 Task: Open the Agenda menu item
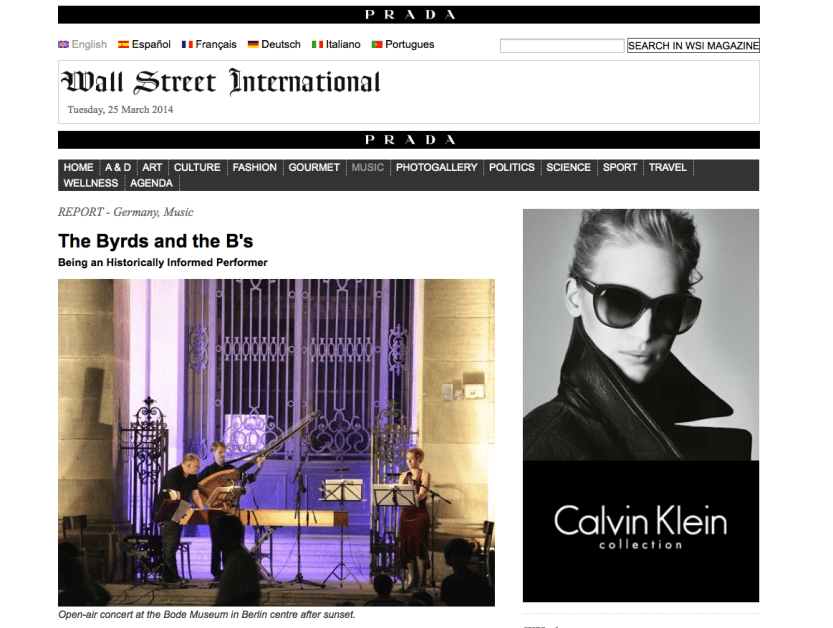click(x=151, y=184)
